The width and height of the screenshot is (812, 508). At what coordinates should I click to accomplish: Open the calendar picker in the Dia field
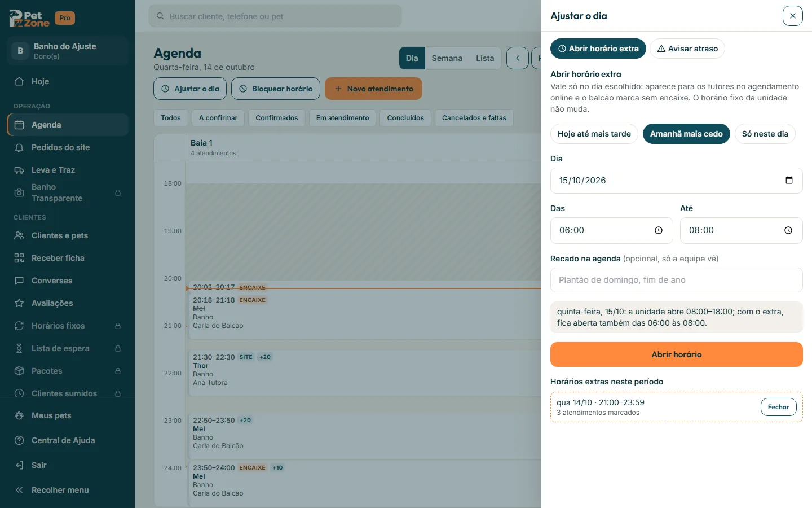[x=789, y=181]
